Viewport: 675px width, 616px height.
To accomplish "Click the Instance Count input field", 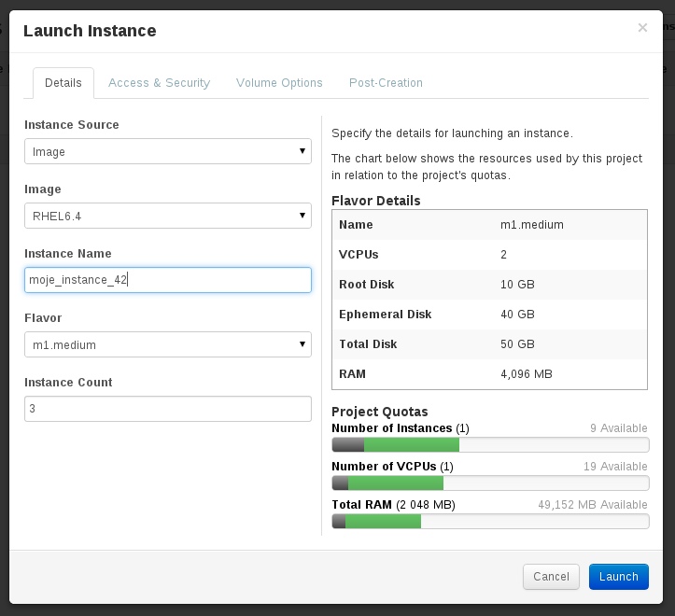I will 168,409.
